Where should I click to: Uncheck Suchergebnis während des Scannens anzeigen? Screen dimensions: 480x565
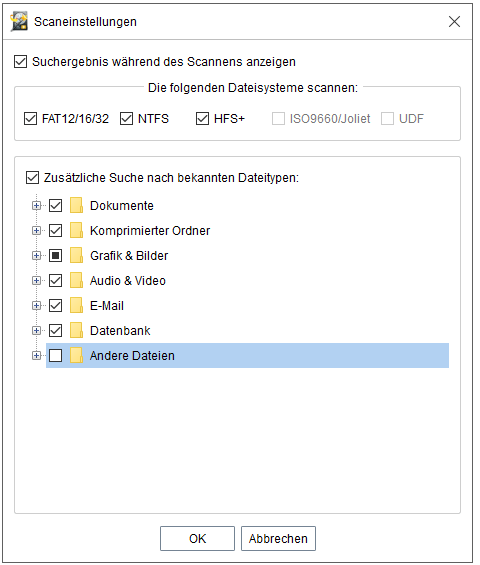(x=21, y=62)
